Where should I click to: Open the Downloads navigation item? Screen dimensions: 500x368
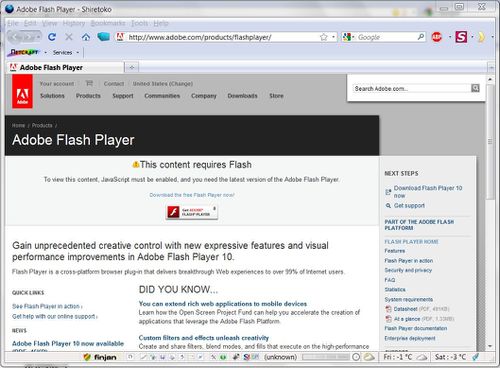click(x=242, y=96)
